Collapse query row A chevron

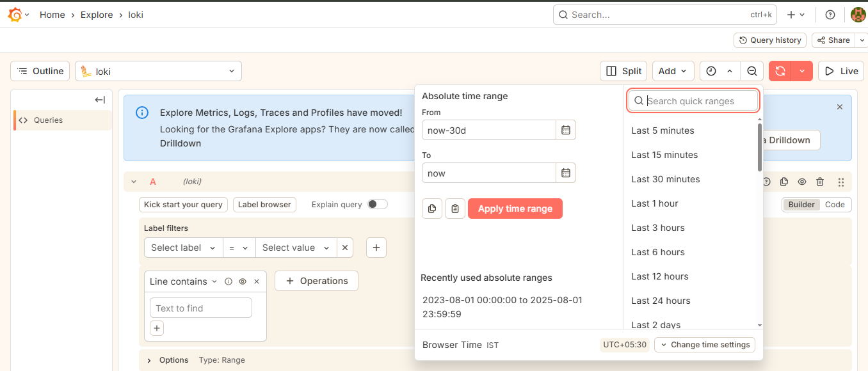coord(134,182)
